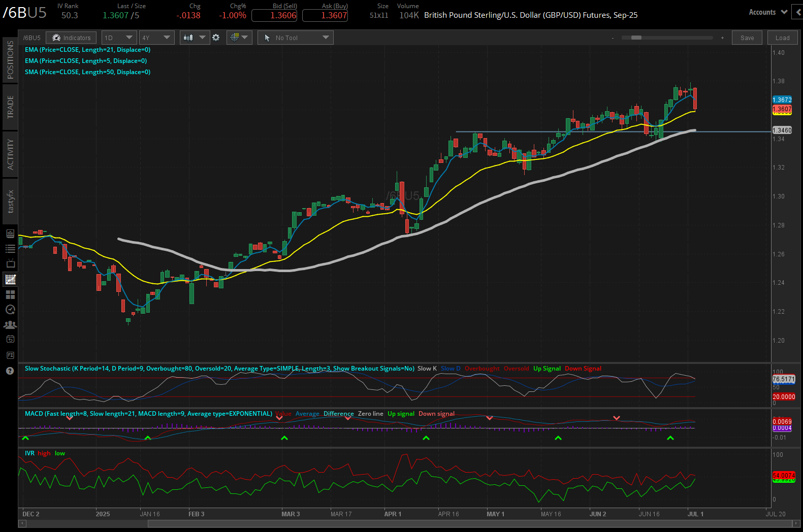Expand the Accounts dropdown
The height and width of the screenshot is (532, 803).
click(x=767, y=12)
